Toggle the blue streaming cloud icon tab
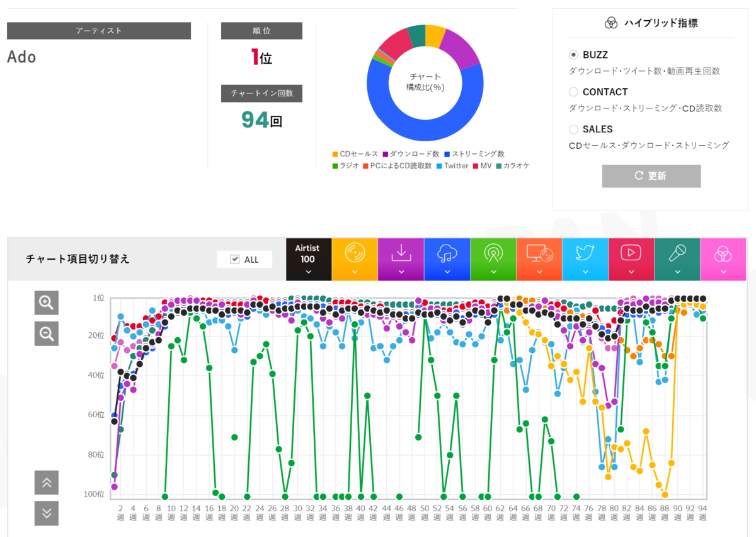 (447, 260)
